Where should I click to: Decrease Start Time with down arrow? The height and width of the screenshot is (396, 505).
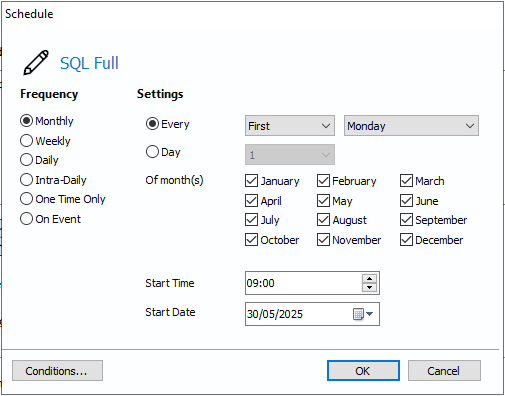click(x=369, y=287)
